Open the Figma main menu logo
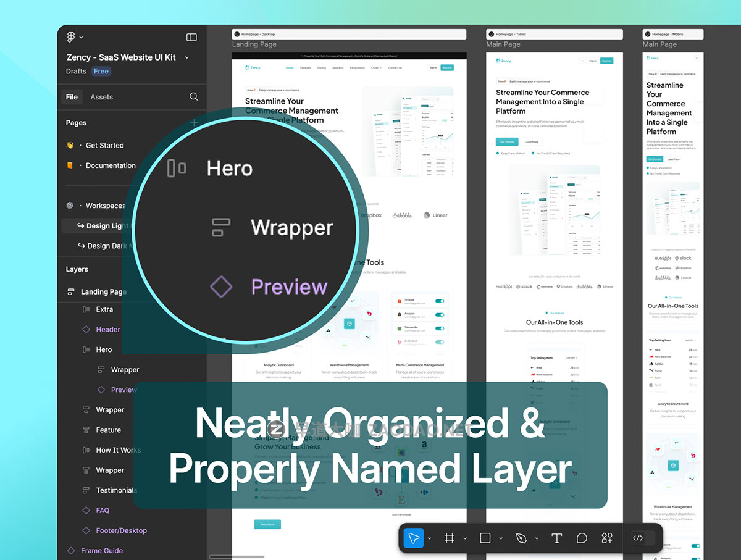The height and width of the screenshot is (560, 741). point(71,37)
